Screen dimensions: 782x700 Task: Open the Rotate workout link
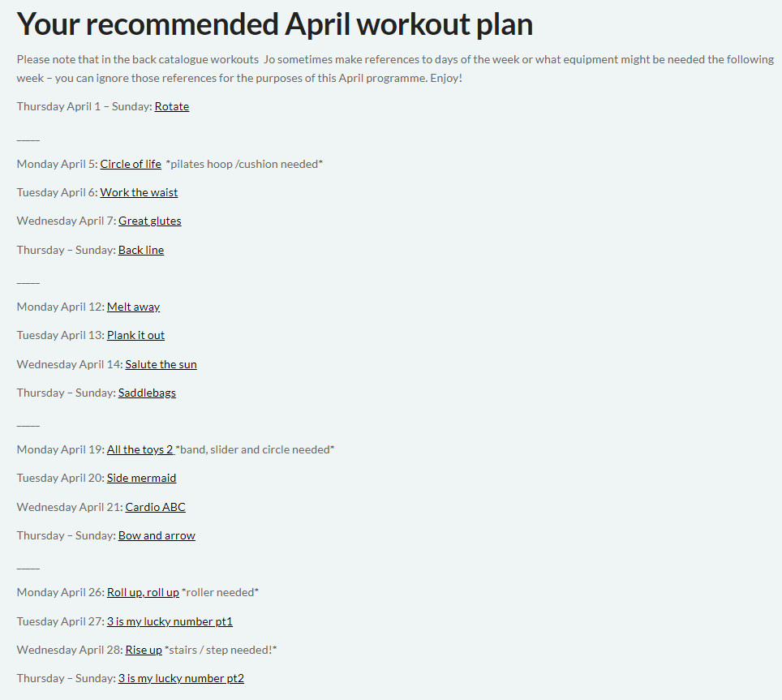pyautogui.click(x=171, y=106)
